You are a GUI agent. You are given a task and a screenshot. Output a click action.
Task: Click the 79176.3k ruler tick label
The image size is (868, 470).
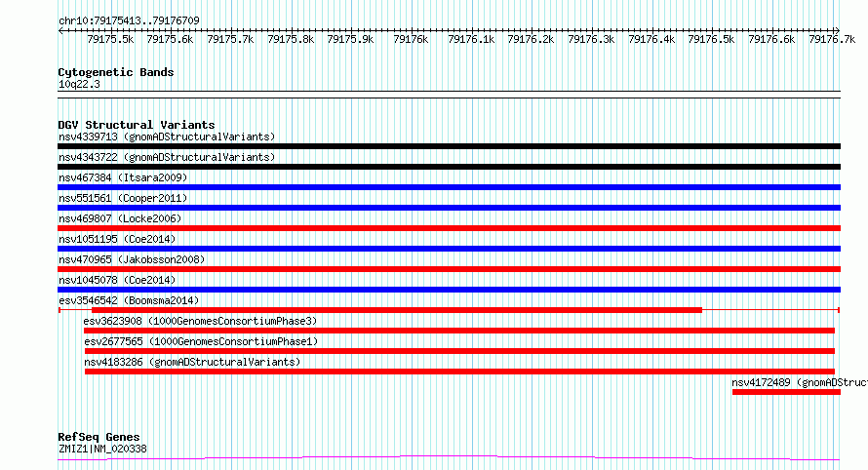[591, 39]
